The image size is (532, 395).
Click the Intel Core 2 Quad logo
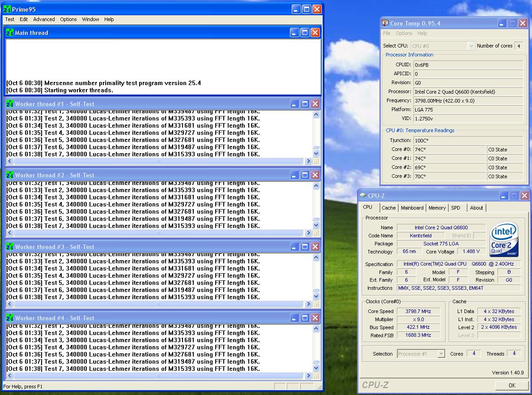504,239
